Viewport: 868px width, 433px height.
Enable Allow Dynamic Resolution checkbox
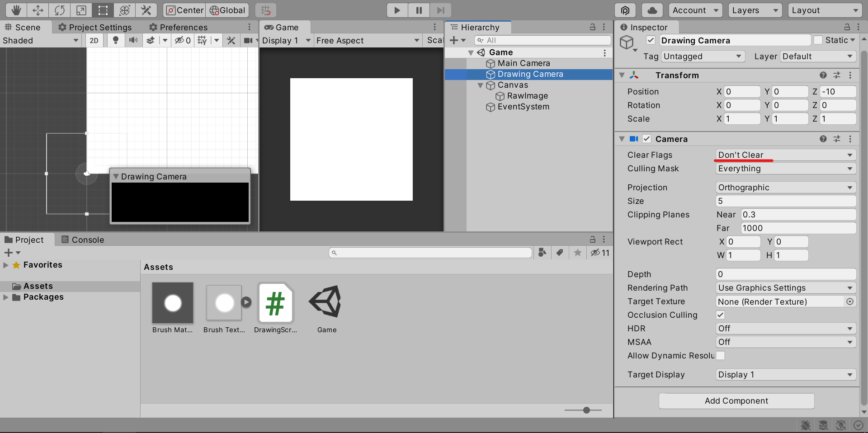(721, 356)
